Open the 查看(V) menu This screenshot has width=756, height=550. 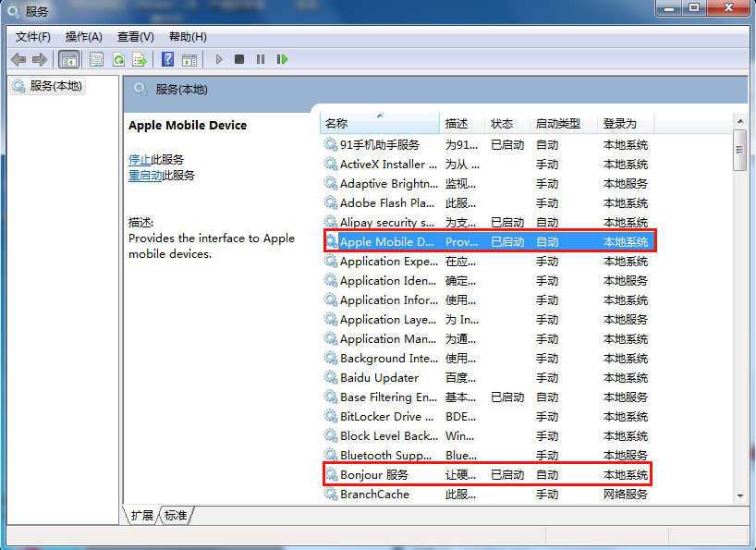pyautogui.click(x=135, y=37)
